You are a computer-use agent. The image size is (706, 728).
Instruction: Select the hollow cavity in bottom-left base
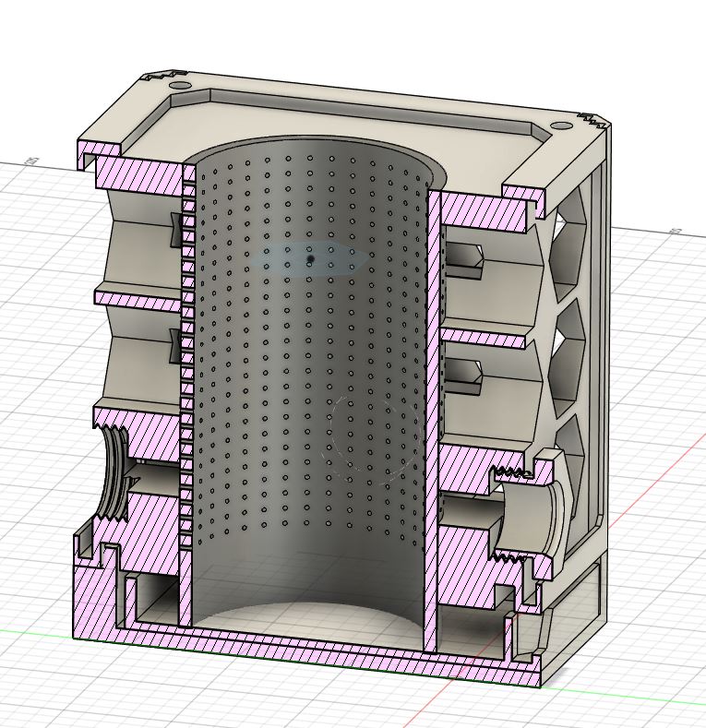tap(153, 593)
